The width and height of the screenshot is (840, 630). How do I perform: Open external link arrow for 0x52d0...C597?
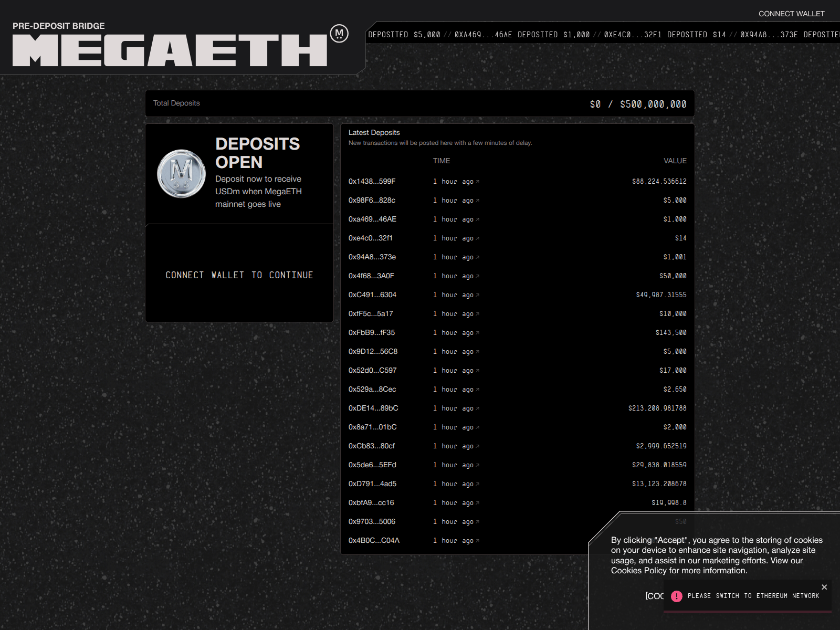click(x=477, y=371)
